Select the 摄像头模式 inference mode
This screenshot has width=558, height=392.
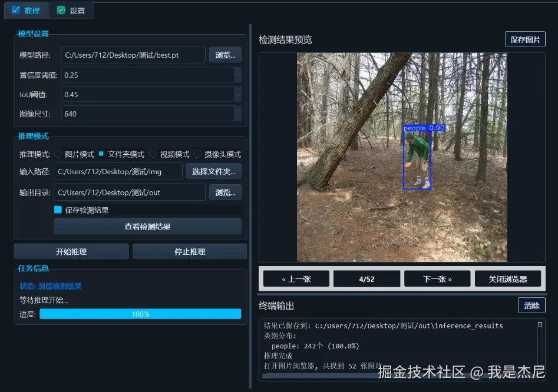pos(197,154)
